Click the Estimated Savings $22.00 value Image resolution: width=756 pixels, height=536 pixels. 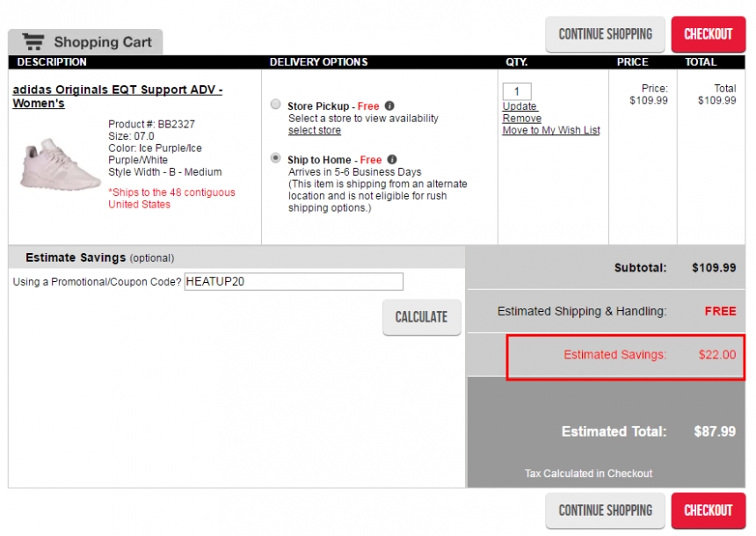(717, 355)
